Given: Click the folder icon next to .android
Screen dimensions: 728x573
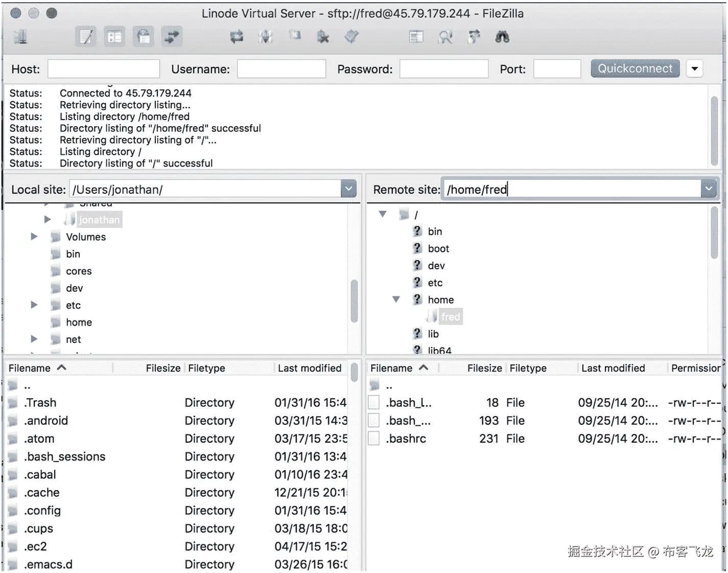Looking at the screenshot, I should click(13, 421).
